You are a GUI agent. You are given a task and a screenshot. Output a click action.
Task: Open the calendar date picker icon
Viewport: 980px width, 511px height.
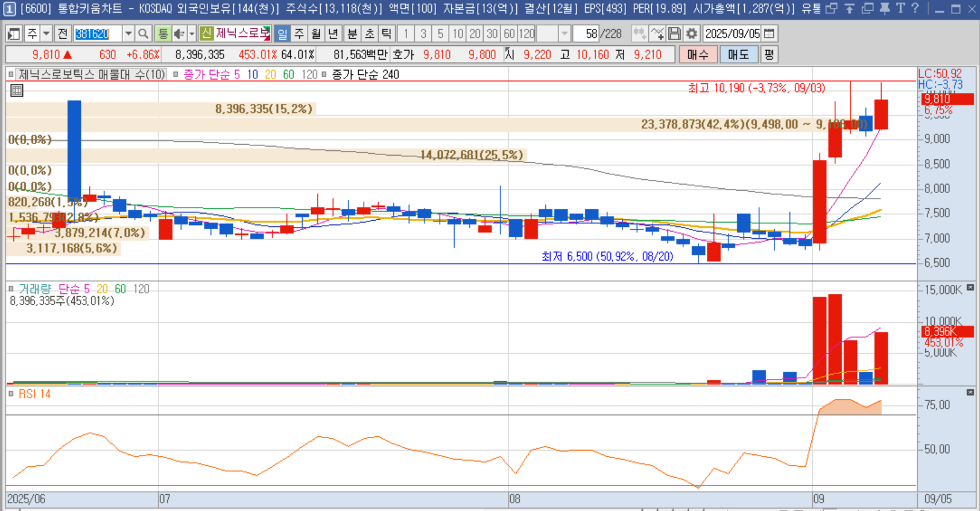(x=769, y=34)
